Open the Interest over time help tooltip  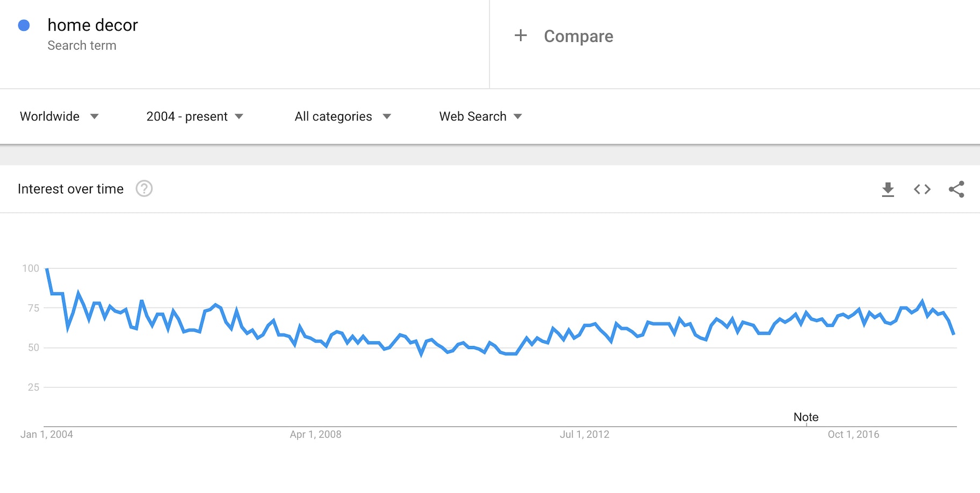tap(143, 189)
